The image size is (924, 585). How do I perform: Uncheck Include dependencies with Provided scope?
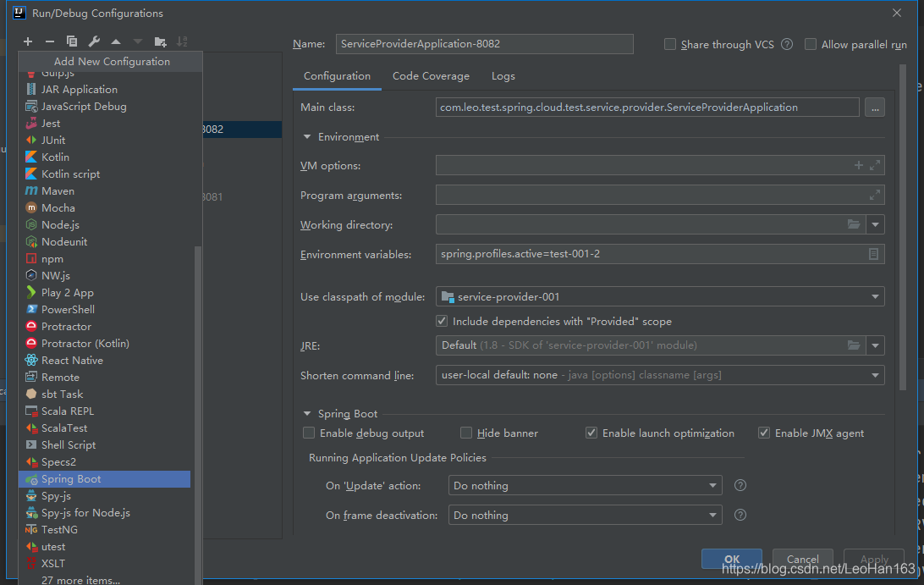[x=442, y=322]
